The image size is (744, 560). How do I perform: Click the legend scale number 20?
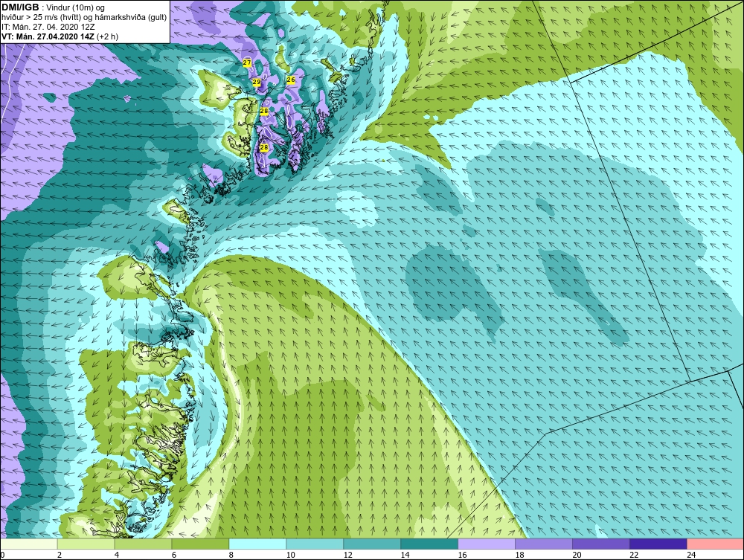tap(577, 555)
